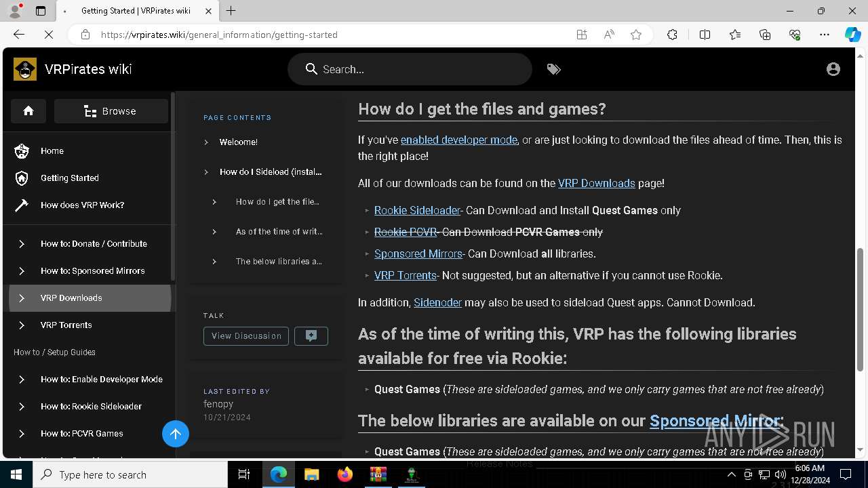Viewport: 868px width, 488px height.
Task: Expand How to: Rookie Sideloader entry
Action: 22,407
